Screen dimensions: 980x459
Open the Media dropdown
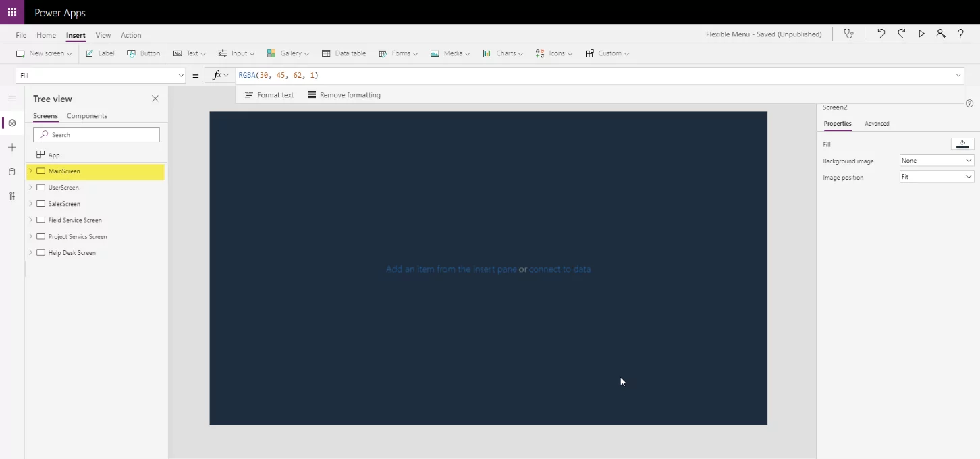[x=450, y=53]
